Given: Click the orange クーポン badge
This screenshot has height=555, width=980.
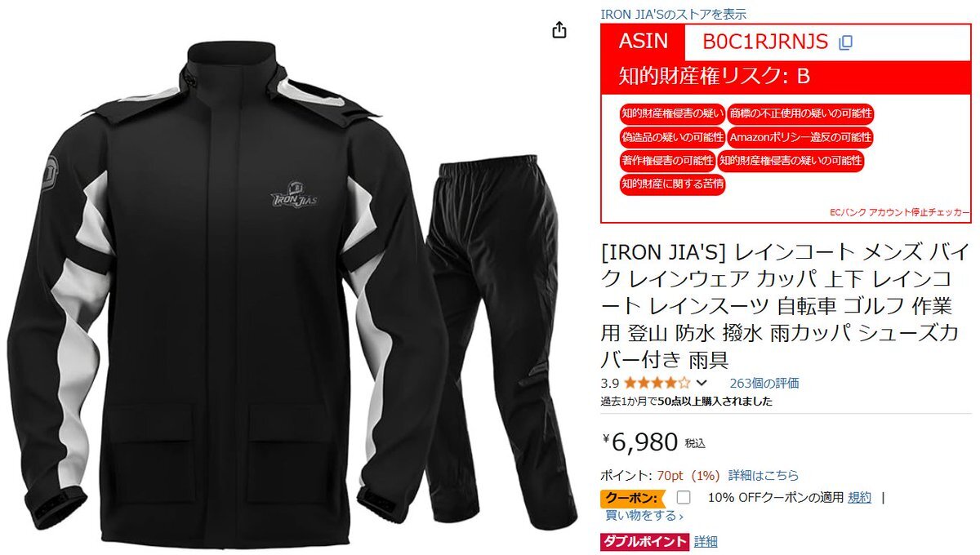Looking at the screenshot, I should click(630, 498).
